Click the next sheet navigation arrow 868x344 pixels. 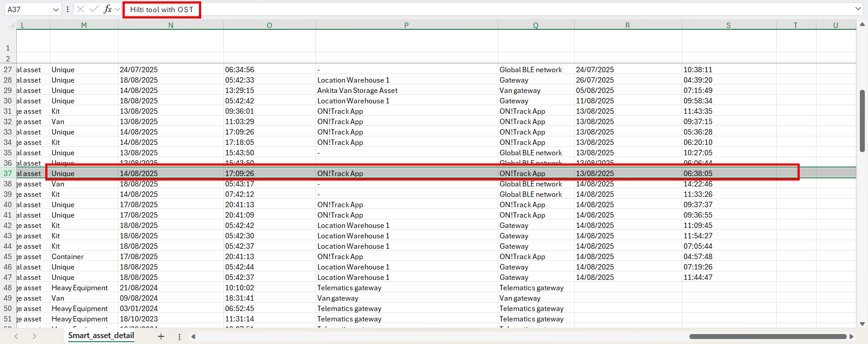coord(34,336)
